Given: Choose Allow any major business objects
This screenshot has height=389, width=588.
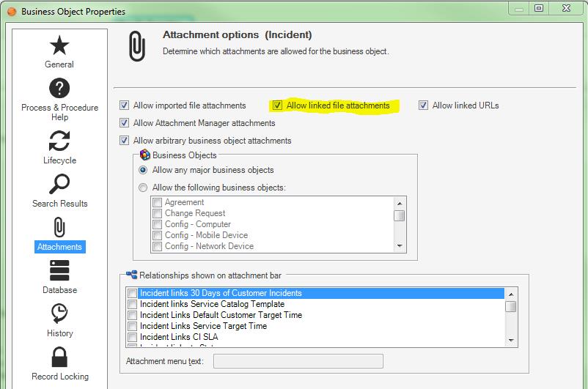Looking at the screenshot, I should 144,170.
